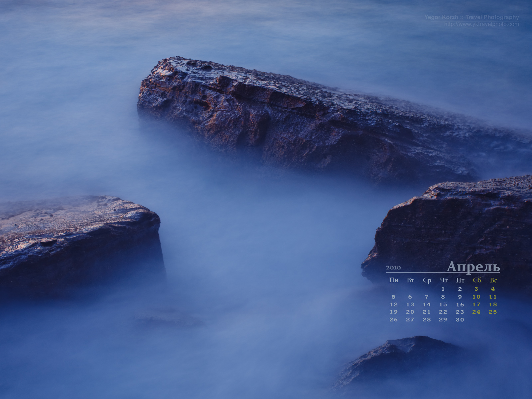Click date 23 in the calendar
The width and height of the screenshot is (532, 399).
click(x=460, y=312)
